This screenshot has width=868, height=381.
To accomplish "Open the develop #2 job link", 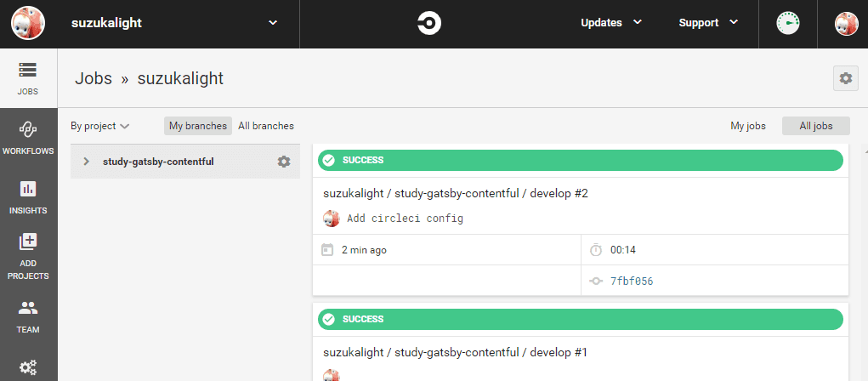I will [x=456, y=193].
